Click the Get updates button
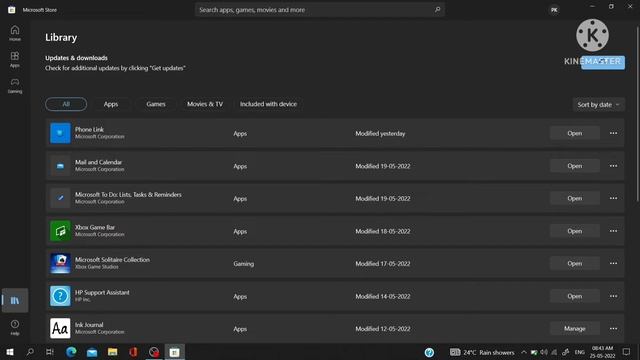Viewport: 640px width, 360px height. (603, 62)
